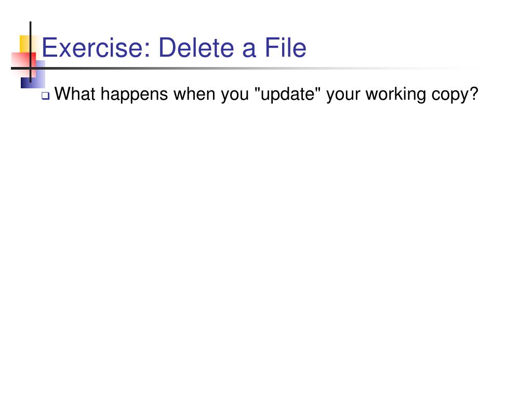Click the word 'when' in the bullet

pyautogui.click(x=194, y=94)
